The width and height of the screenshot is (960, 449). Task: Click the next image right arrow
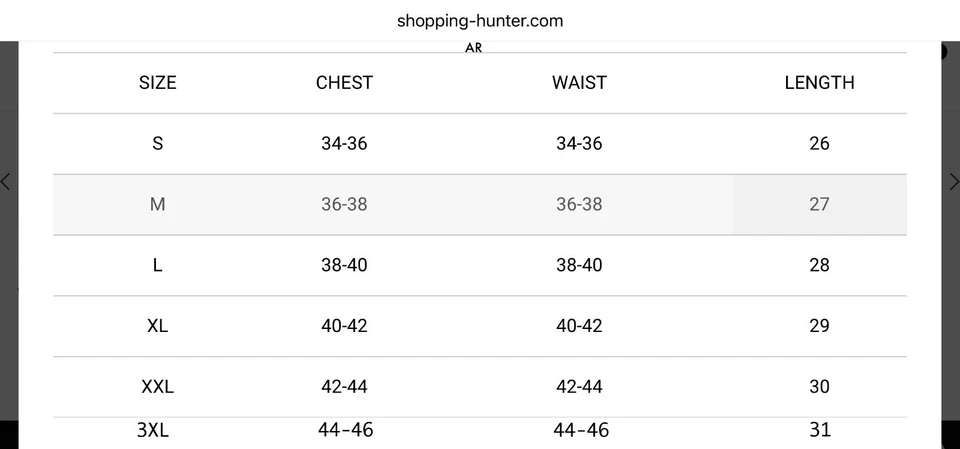[953, 181]
